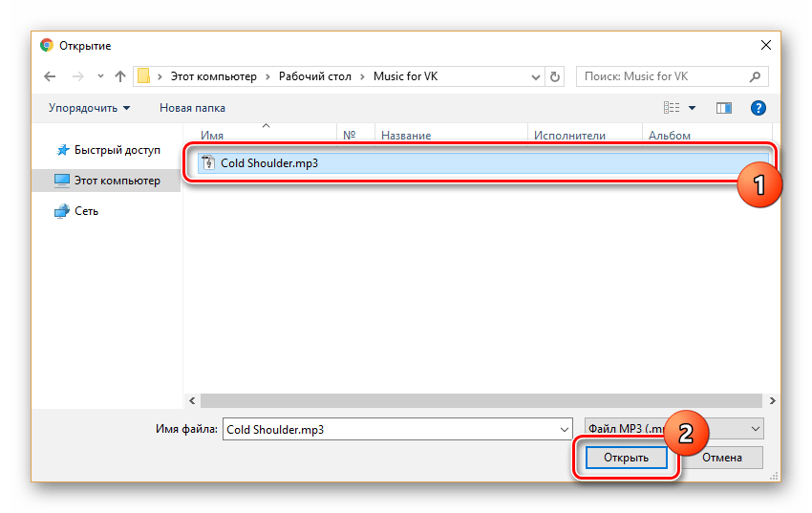812x513 pixels.
Task: Open help with question mark icon
Action: (x=759, y=108)
